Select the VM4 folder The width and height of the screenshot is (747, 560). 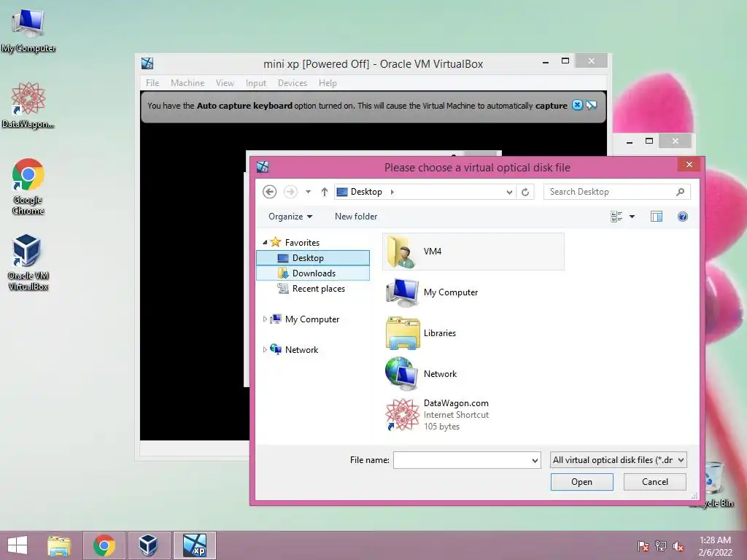(x=473, y=252)
